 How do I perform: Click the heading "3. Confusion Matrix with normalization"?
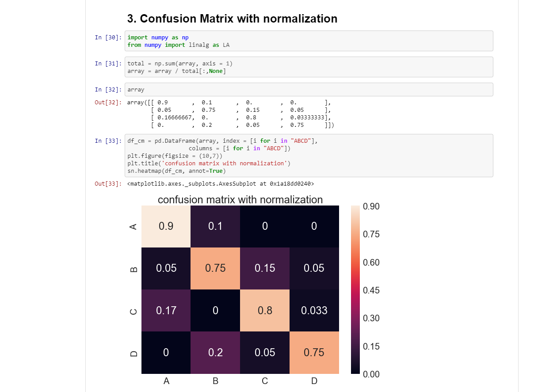232,19
